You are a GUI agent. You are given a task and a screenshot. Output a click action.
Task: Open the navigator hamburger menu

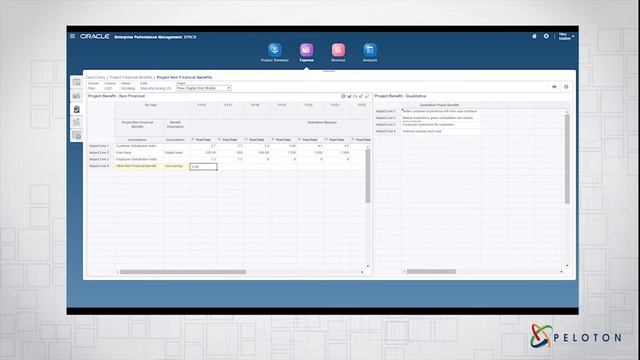[72, 36]
